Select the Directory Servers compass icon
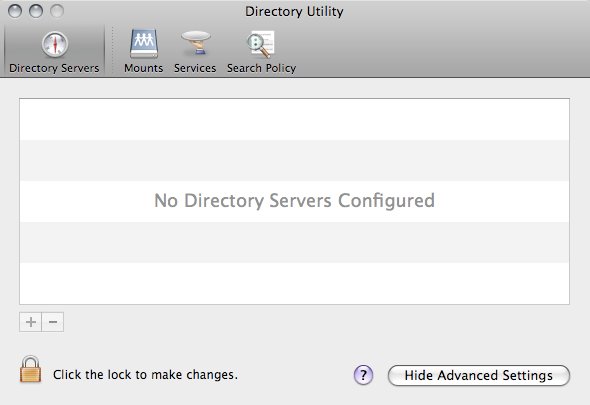Viewport: 590px width, 405px height. coord(55,44)
